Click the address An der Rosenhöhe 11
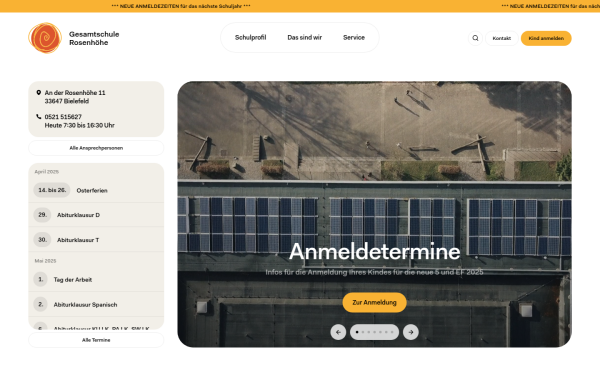600x375 pixels. pyautogui.click(x=75, y=93)
